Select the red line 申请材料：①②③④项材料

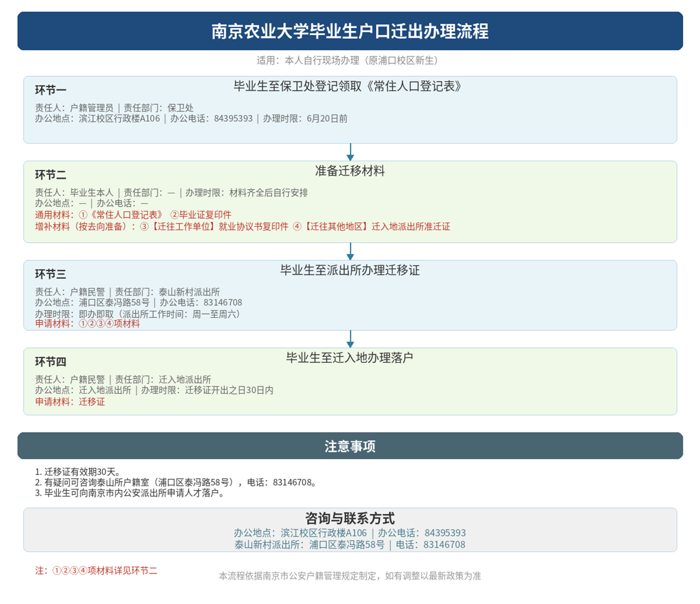point(87,323)
